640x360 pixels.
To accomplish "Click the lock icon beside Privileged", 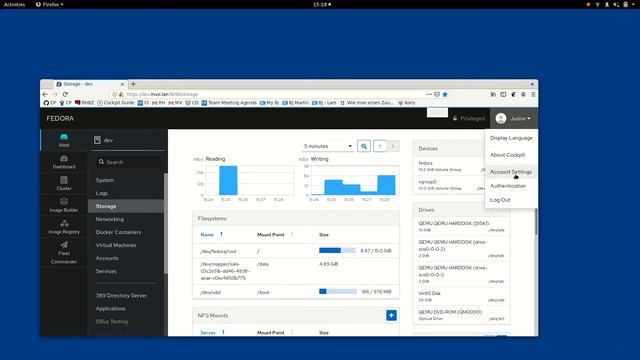I will click(455, 118).
